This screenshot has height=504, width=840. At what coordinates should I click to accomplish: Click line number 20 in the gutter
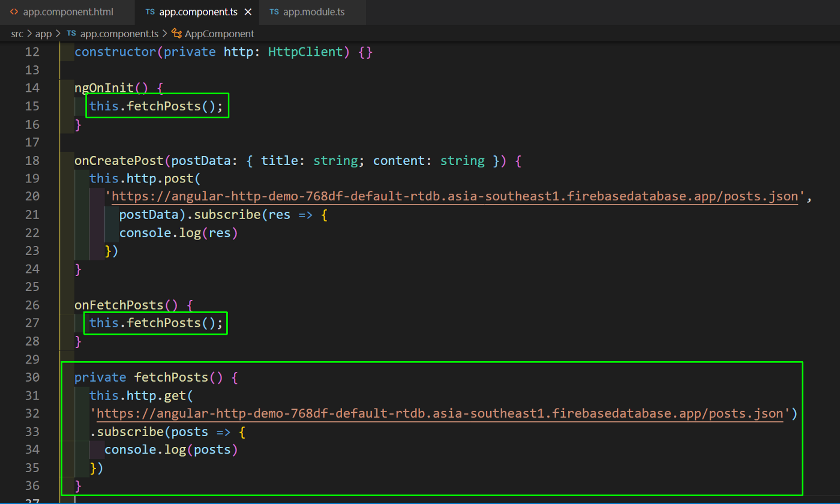(x=32, y=196)
